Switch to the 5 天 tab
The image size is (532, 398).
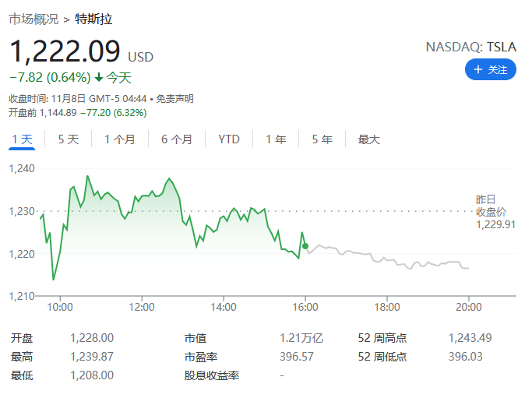coord(69,139)
